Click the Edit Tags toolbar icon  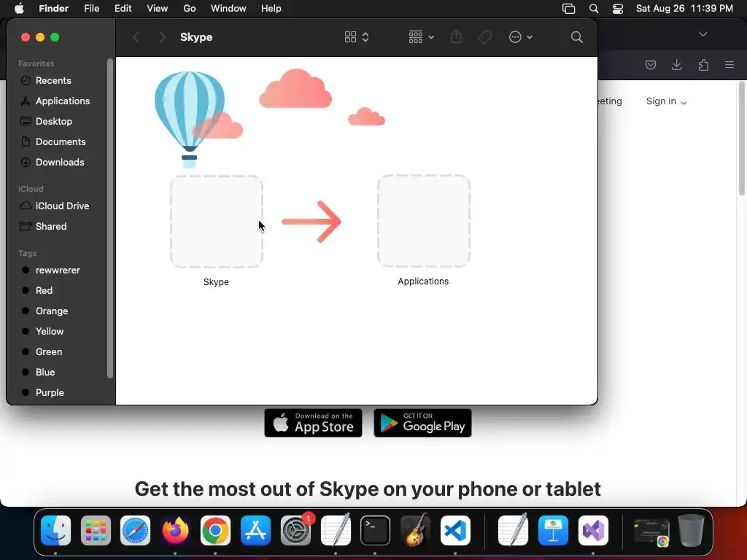[485, 37]
